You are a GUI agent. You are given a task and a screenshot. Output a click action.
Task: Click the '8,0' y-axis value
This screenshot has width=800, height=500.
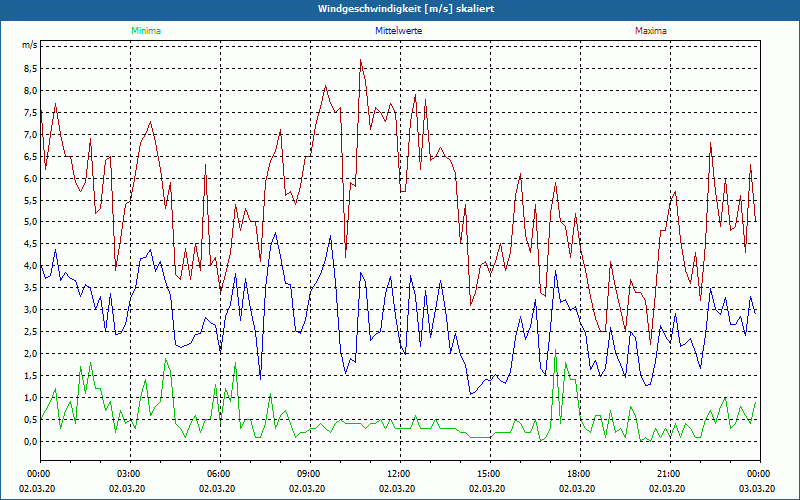[x=31, y=90]
